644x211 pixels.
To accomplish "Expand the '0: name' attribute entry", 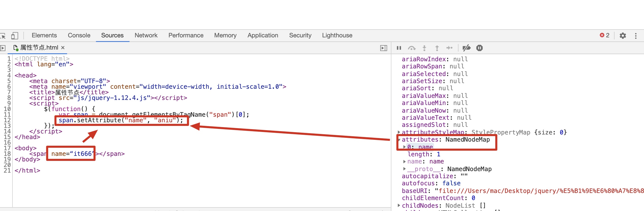I will click(x=404, y=147).
